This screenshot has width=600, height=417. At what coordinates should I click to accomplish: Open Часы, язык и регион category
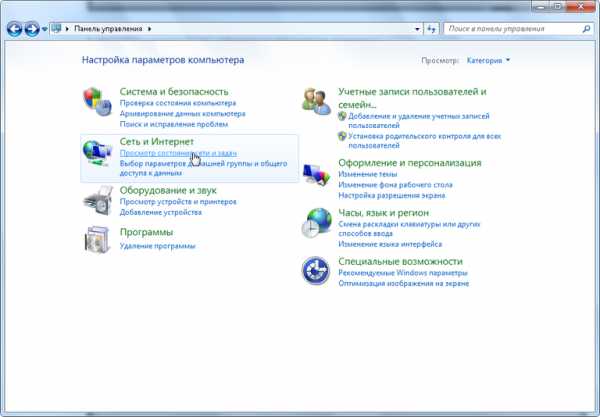tap(383, 213)
